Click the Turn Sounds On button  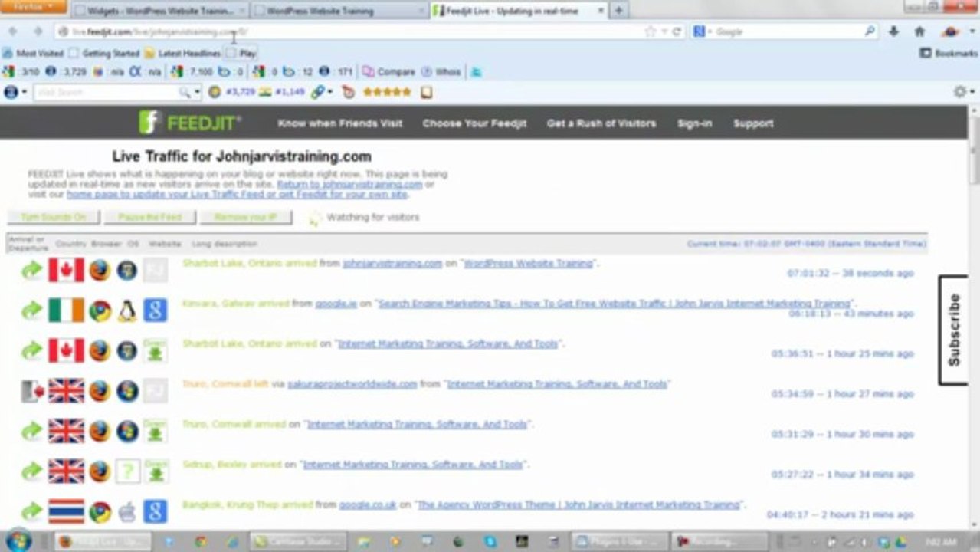point(54,218)
